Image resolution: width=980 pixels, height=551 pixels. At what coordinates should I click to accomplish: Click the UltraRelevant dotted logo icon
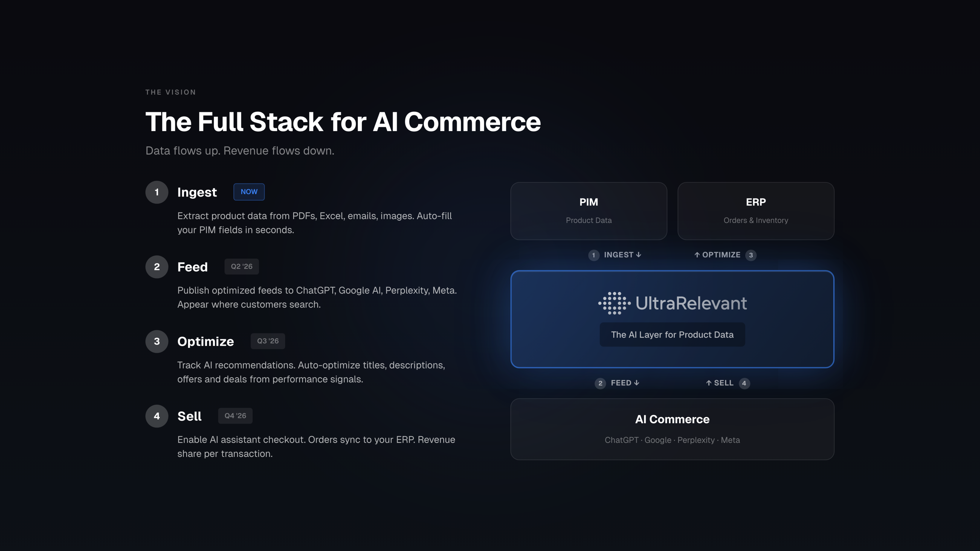(x=614, y=303)
